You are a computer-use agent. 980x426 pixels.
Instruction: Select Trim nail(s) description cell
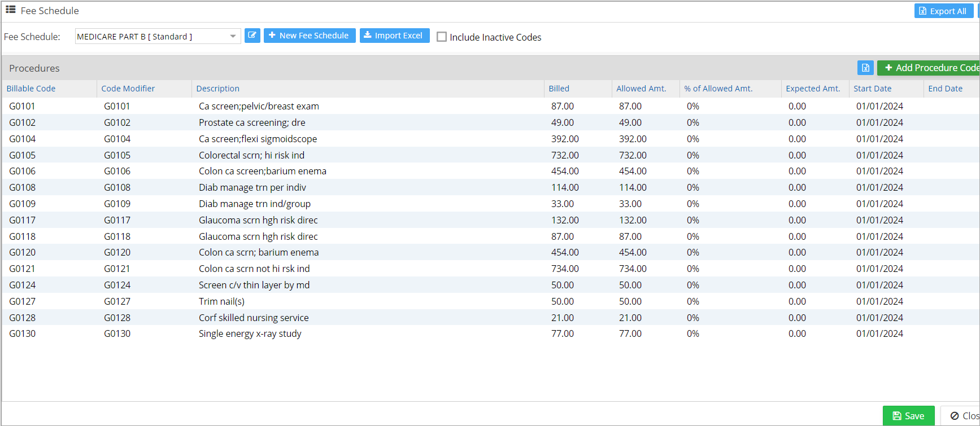[x=221, y=301]
